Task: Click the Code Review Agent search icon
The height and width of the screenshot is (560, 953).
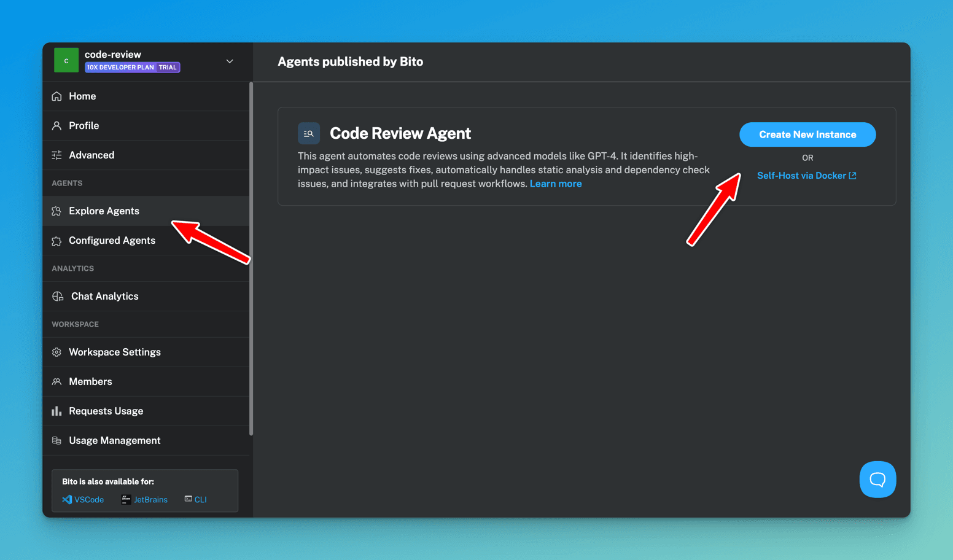Action: point(309,133)
